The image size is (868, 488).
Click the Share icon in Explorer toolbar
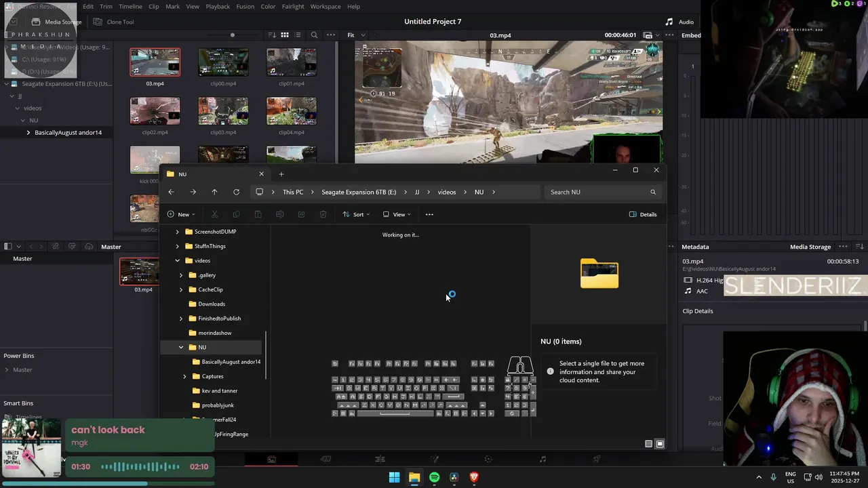tap(301, 214)
